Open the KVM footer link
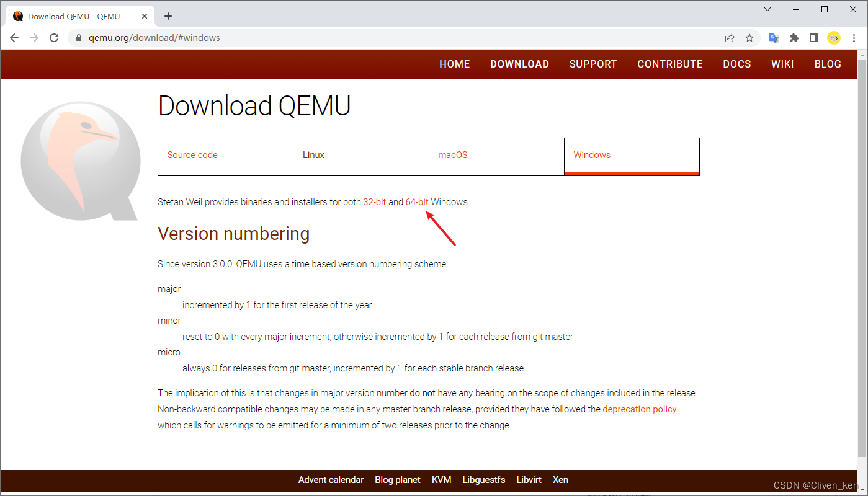 click(442, 480)
